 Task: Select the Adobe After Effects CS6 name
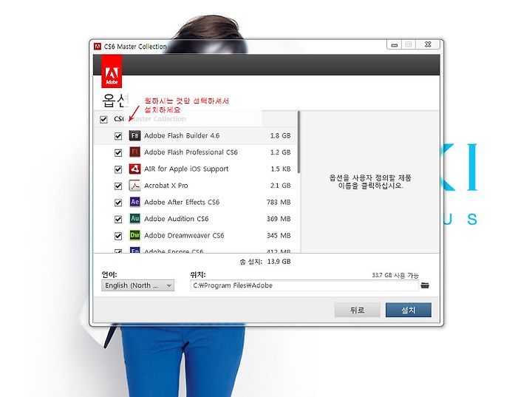tap(182, 202)
